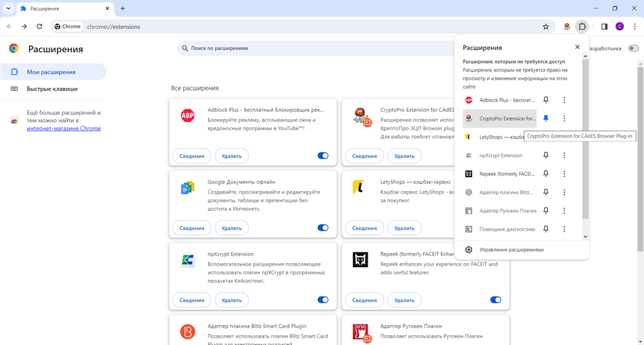Go back to previous page
The image size is (644, 345).
tap(9, 26)
